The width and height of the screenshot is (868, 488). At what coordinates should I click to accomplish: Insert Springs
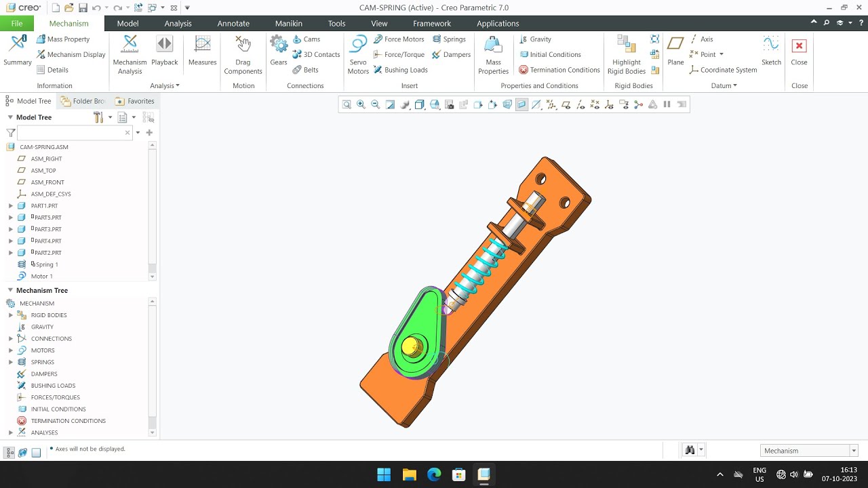click(x=449, y=39)
